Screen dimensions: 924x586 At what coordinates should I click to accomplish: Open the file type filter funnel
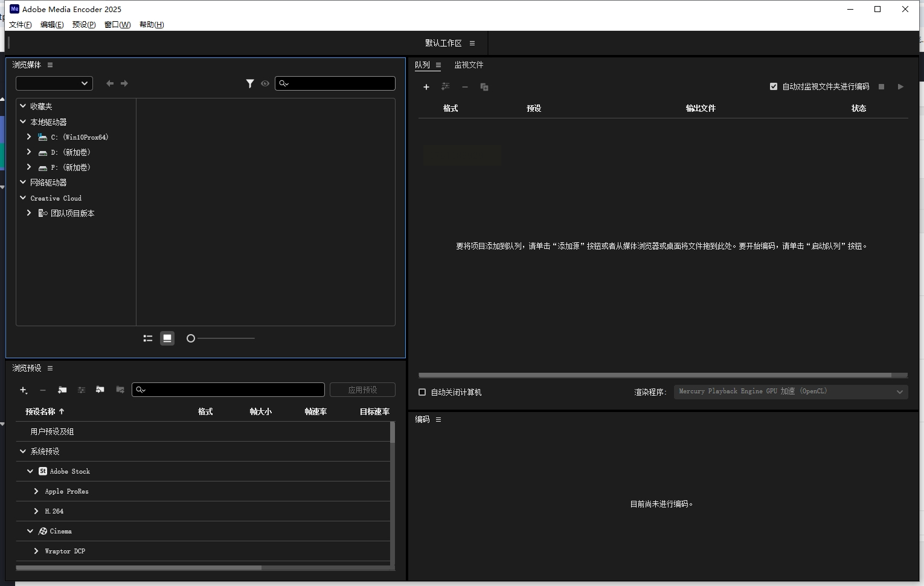point(250,83)
